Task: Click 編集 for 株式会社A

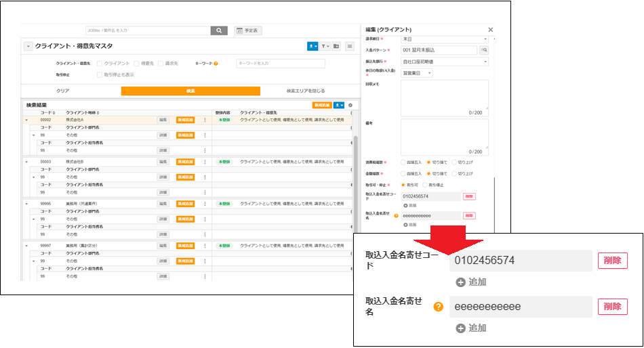Action: tap(163, 120)
